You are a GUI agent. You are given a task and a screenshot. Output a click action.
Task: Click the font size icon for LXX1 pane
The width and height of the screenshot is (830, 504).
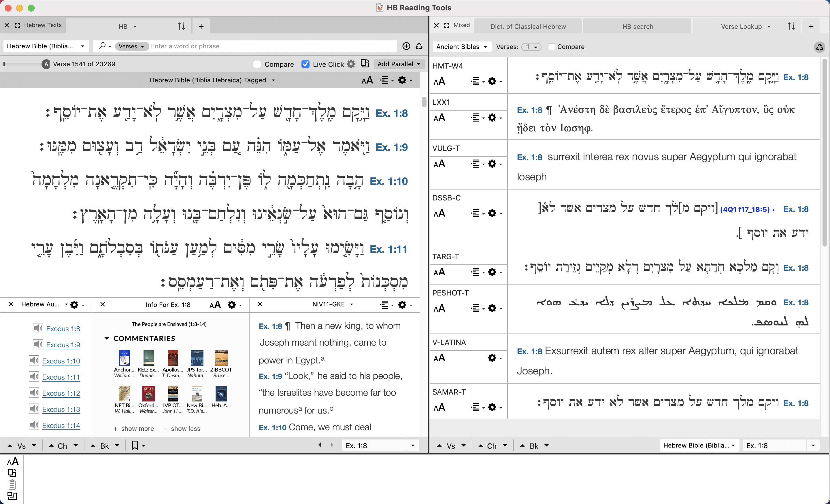pos(439,118)
